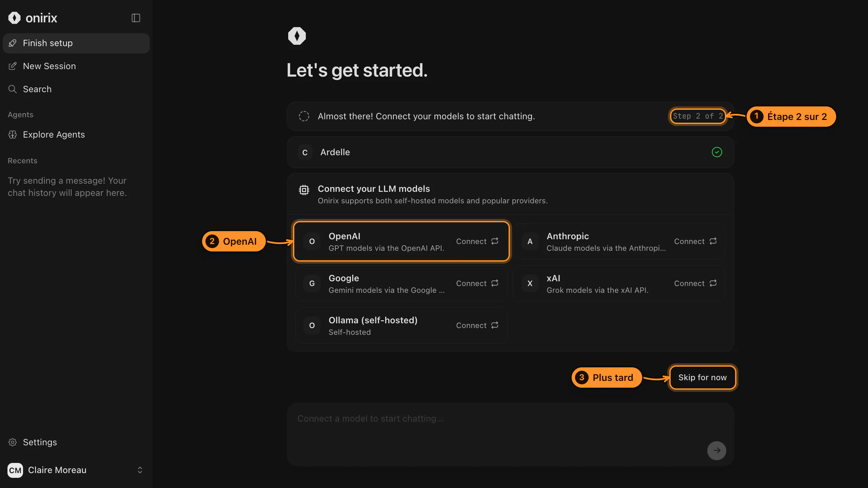Image resolution: width=868 pixels, height=488 pixels.
Task: Click the sync icon on xAI card
Action: point(713,283)
